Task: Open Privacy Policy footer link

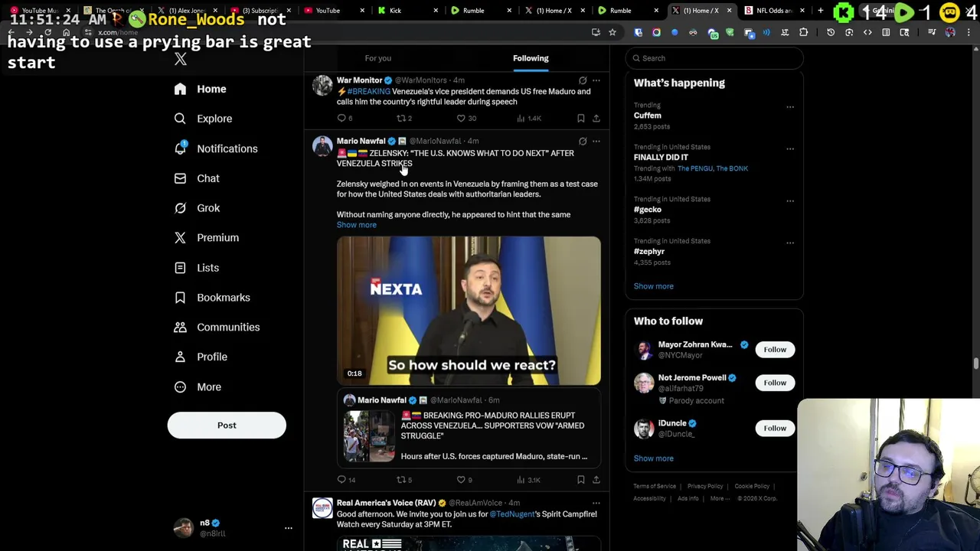Action: click(704, 487)
